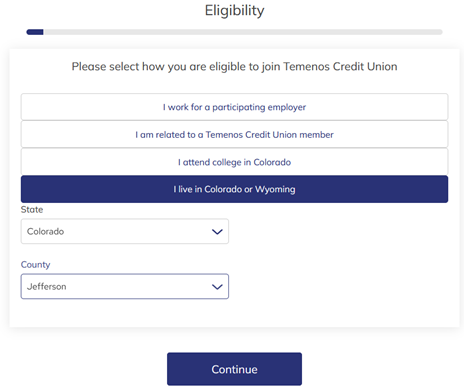The height and width of the screenshot is (389, 464).
Task: Click empty card space below County dropdown
Action: (234, 313)
